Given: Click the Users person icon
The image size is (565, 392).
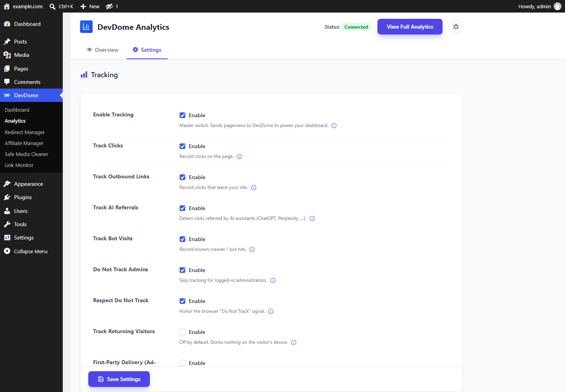Looking at the screenshot, I should (7, 211).
